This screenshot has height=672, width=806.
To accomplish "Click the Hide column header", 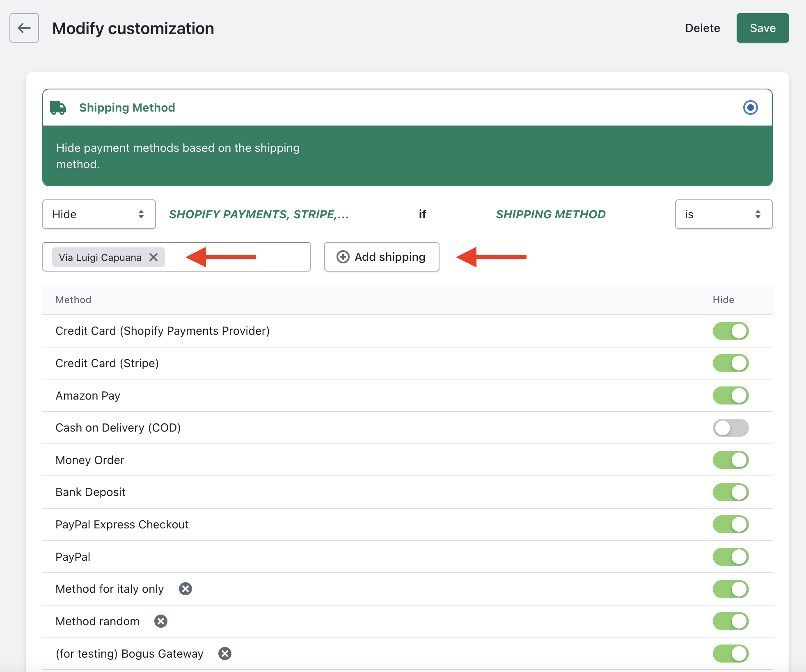I will [x=724, y=300].
